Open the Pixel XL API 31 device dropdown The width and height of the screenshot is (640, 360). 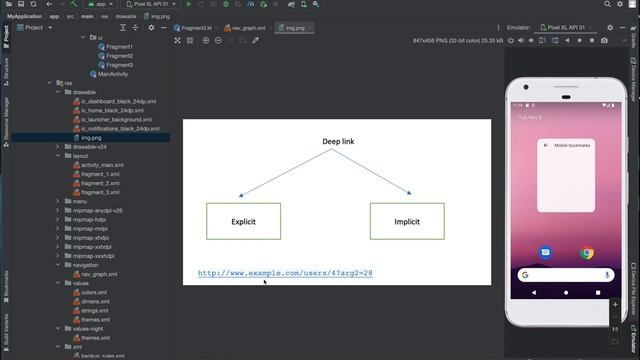click(151, 4)
